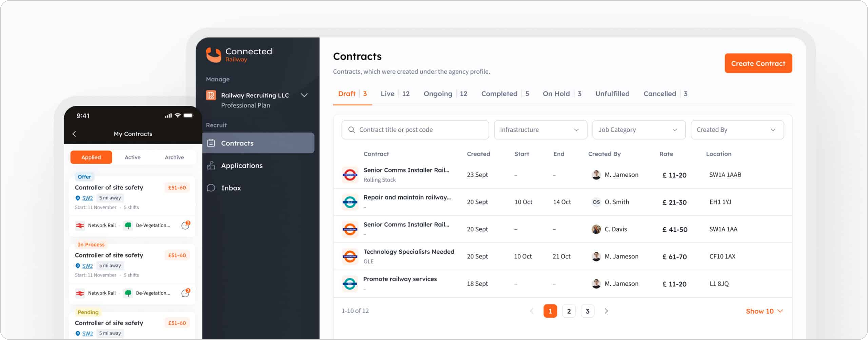This screenshot has height=340, width=868.
Task: Click location pin beside SW2 in Offer card
Action: click(x=78, y=198)
